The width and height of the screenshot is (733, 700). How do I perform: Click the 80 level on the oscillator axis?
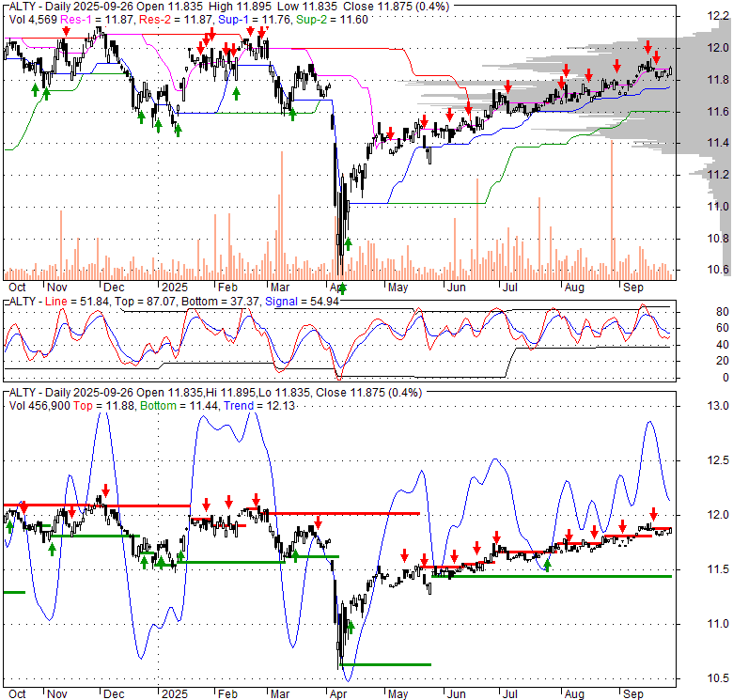click(723, 312)
